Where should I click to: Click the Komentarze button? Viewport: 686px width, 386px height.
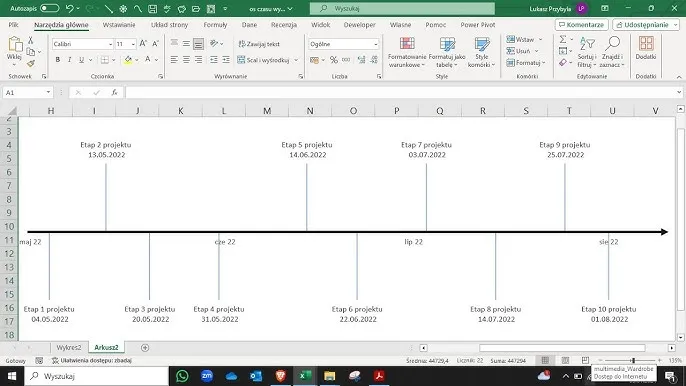tap(581, 25)
